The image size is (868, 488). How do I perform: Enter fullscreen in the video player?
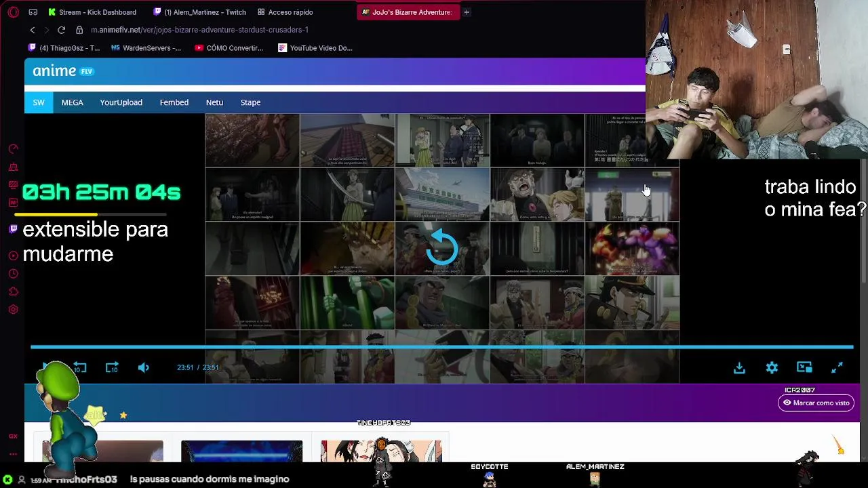pyautogui.click(x=837, y=367)
